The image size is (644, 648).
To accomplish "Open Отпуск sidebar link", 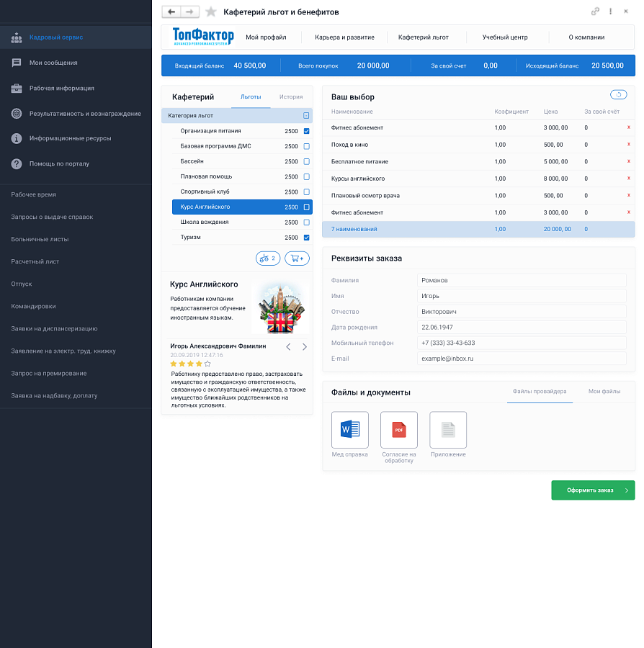I will click(x=22, y=284).
